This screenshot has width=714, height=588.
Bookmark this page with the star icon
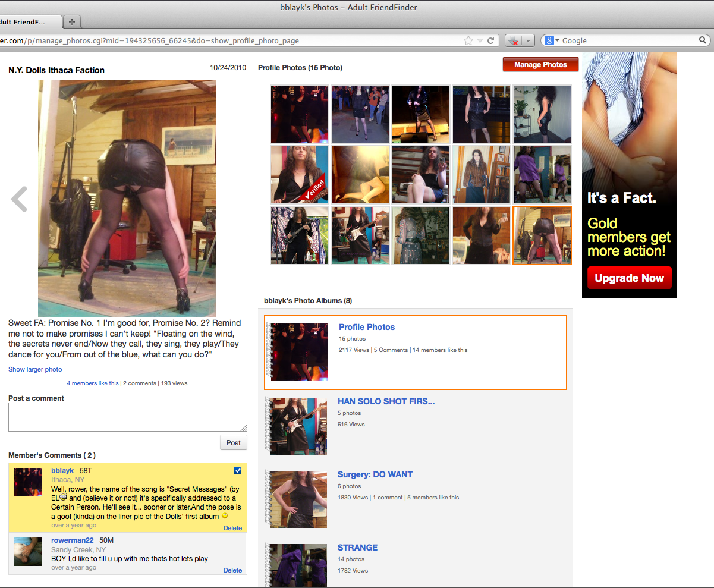tap(468, 40)
